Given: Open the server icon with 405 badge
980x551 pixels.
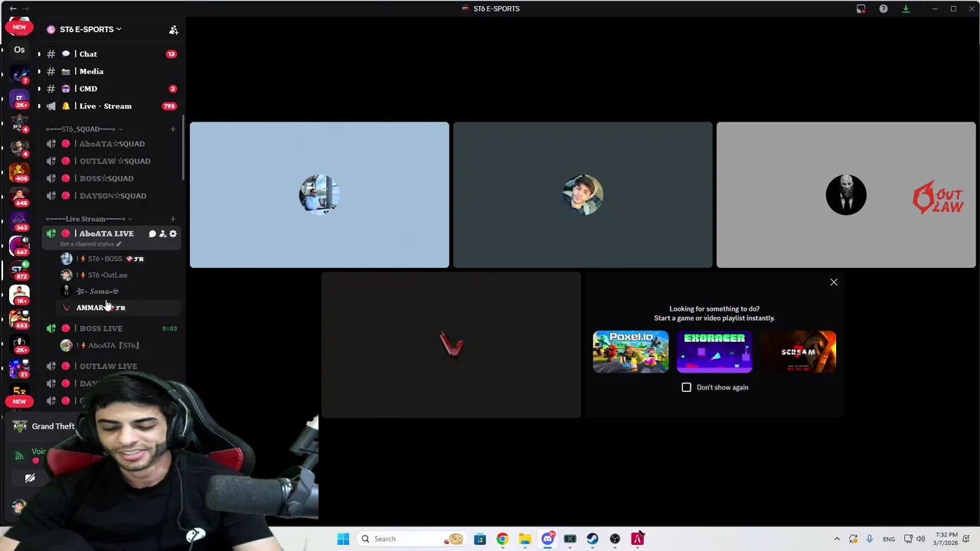Looking at the screenshot, I should [19, 172].
